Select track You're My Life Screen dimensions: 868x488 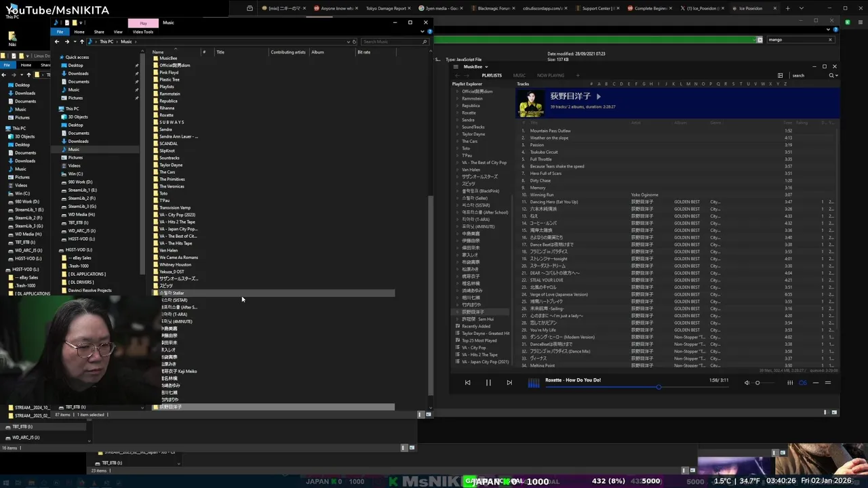point(542,330)
